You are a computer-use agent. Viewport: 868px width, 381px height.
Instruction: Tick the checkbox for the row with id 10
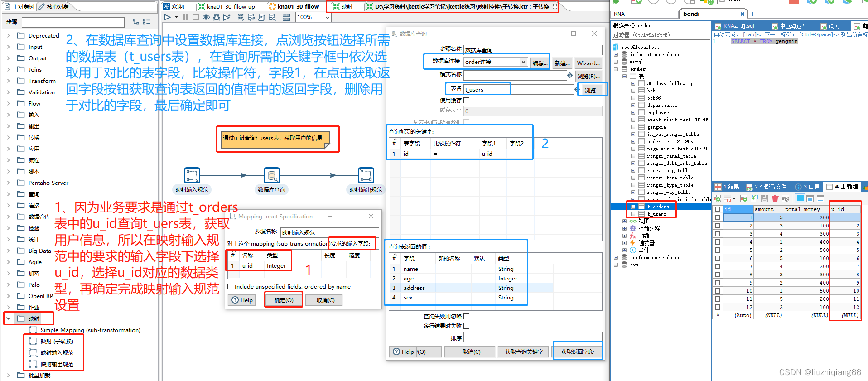(x=718, y=291)
